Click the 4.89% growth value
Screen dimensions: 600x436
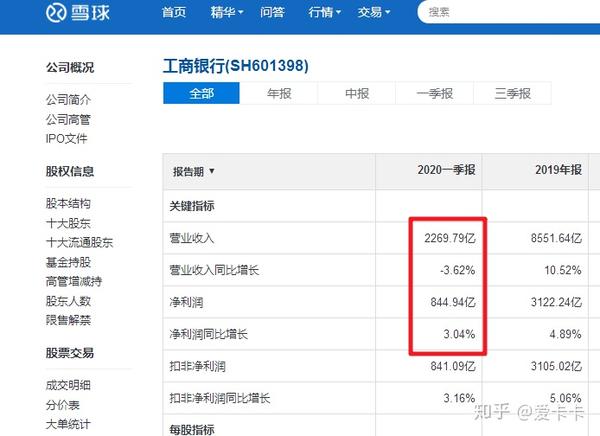[x=566, y=334]
